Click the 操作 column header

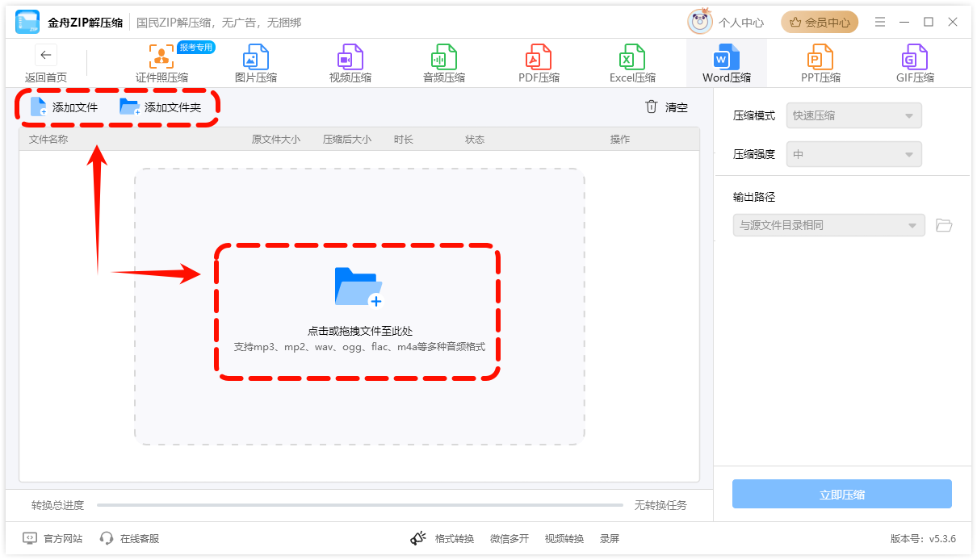click(x=620, y=140)
